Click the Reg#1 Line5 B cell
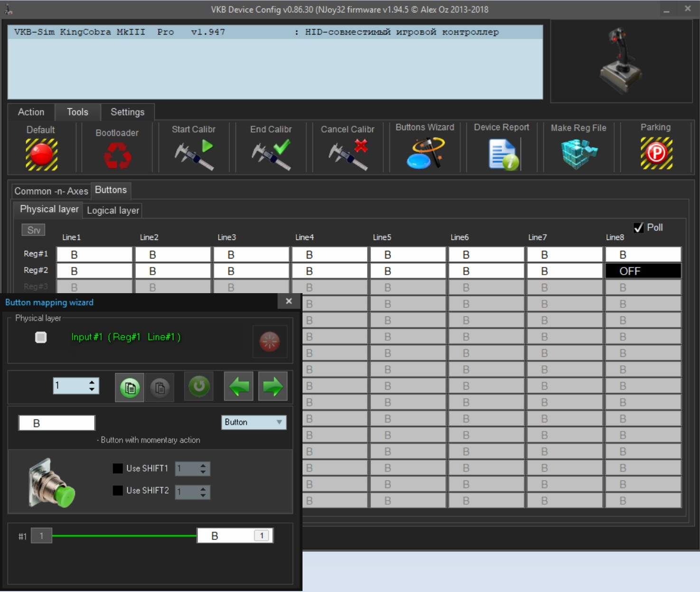700x592 pixels. [x=408, y=255]
